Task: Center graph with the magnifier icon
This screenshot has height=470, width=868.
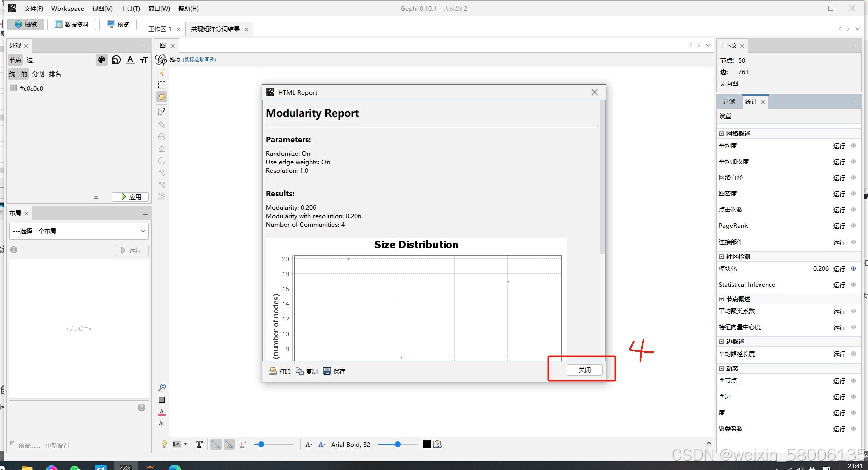Action: tap(162, 388)
